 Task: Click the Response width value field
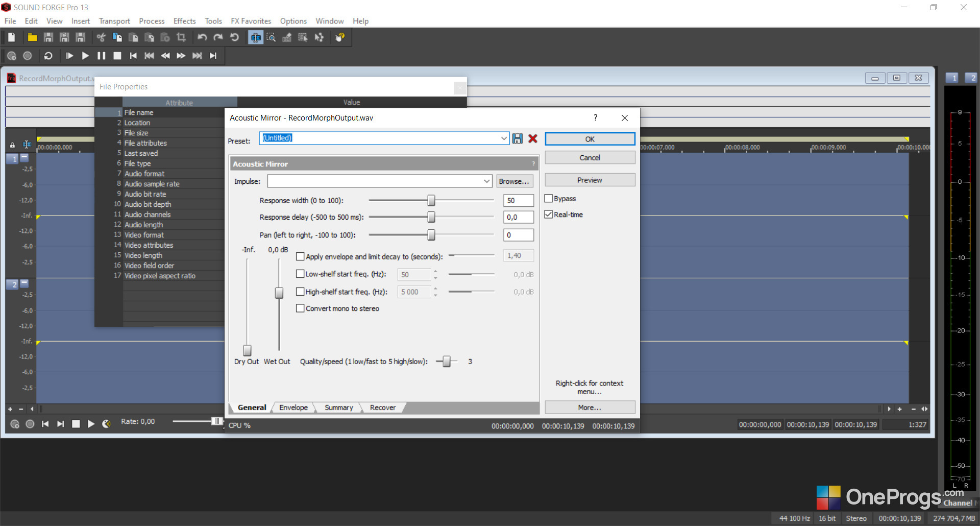[519, 200]
